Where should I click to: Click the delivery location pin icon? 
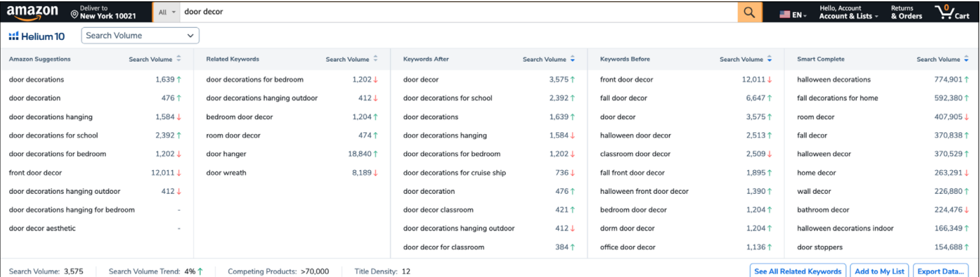point(74,13)
